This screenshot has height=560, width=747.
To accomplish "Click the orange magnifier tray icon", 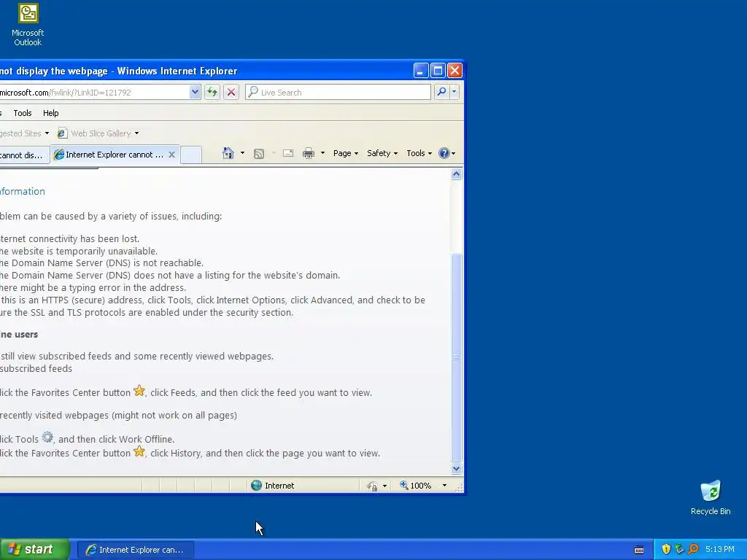I will (693, 549).
